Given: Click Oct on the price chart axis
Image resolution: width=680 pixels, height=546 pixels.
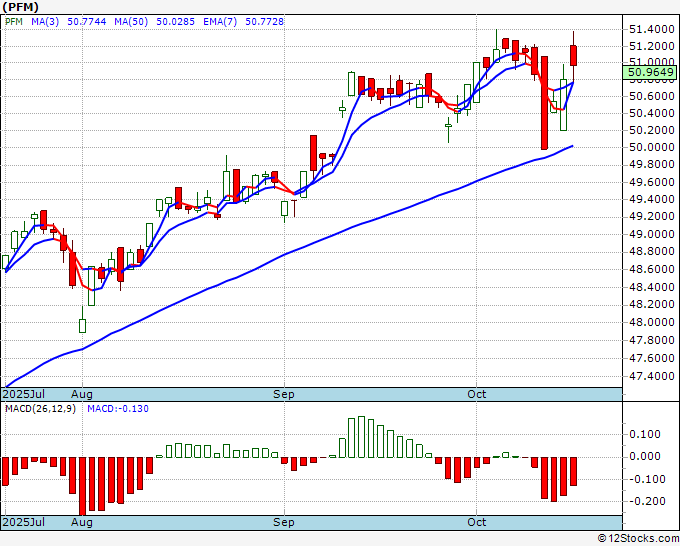Looking at the screenshot, I should 477,394.
